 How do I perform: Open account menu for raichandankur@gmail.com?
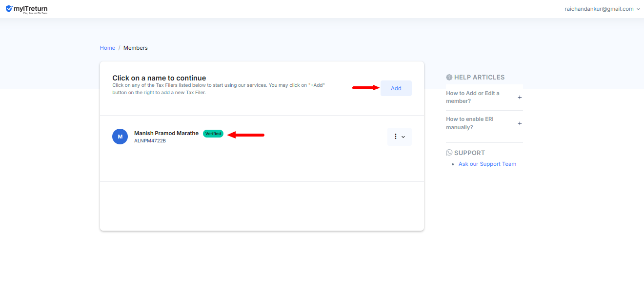(x=602, y=9)
